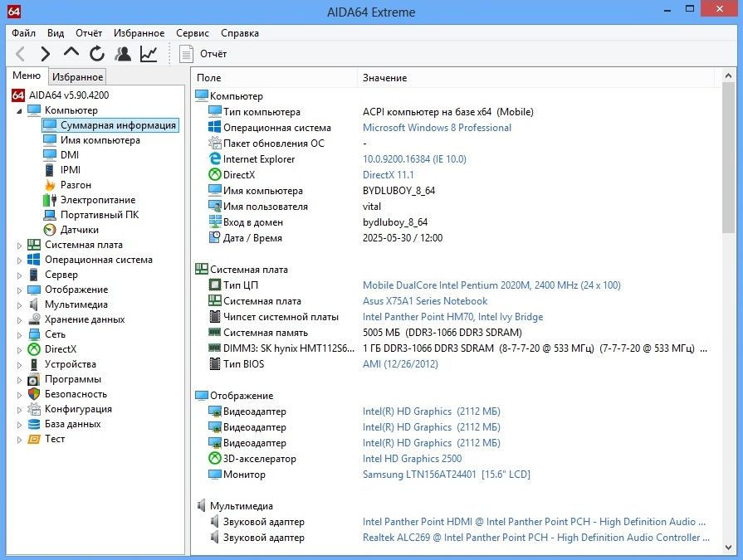
Task: Click the Портативный ПК laptop icon
Action: (50, 215)
